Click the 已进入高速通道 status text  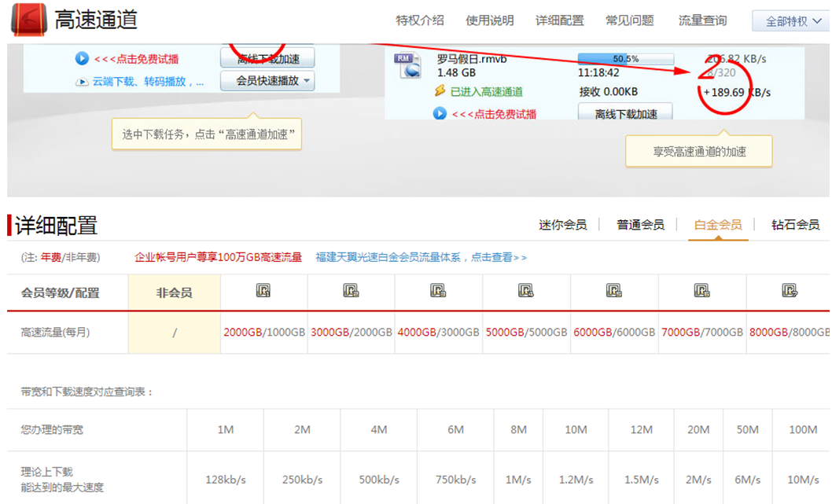coord(486,92)
